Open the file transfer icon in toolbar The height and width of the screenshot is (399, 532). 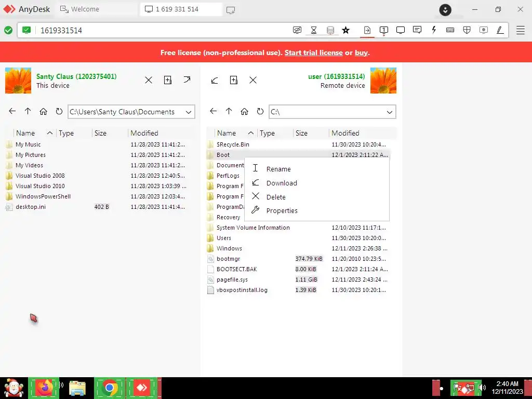click(x=367, y=30)
